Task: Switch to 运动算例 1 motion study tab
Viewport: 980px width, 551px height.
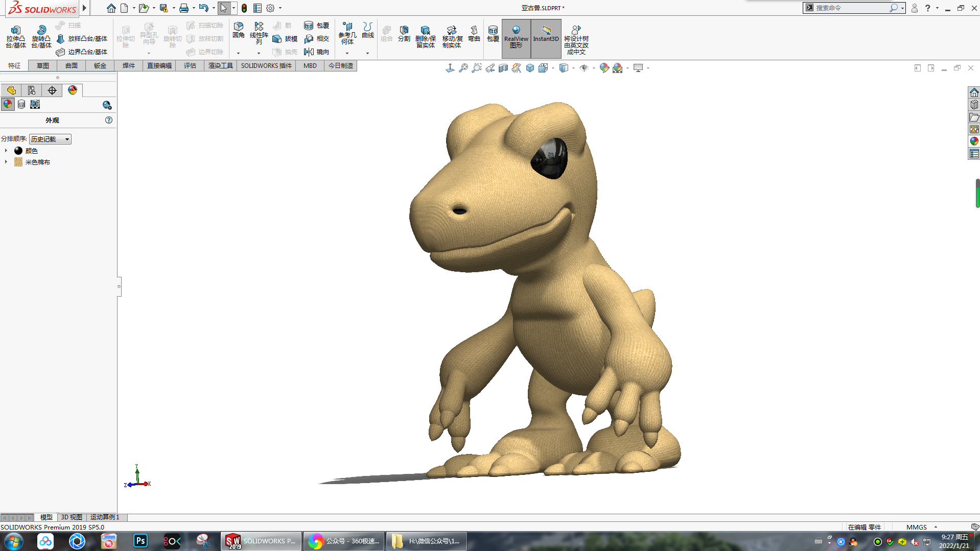Action: [105, 517]
